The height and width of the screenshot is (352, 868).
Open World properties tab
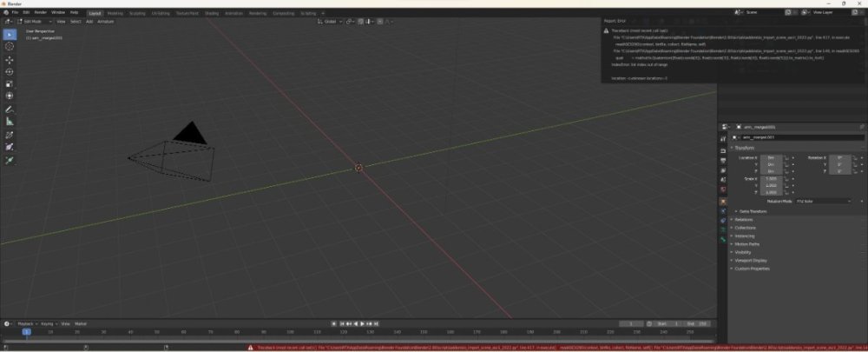(723, 189)
